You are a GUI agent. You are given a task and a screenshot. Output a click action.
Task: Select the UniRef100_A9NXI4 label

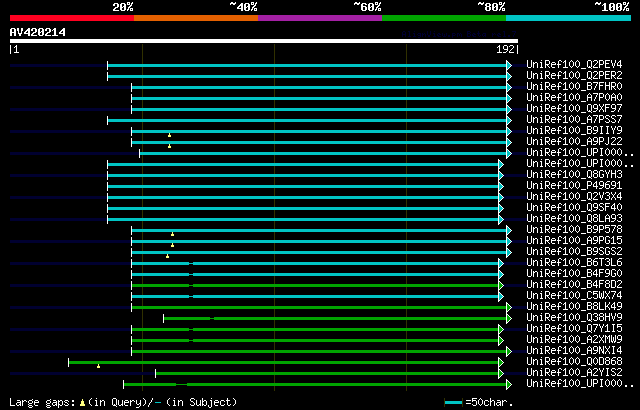click(574, 351)
